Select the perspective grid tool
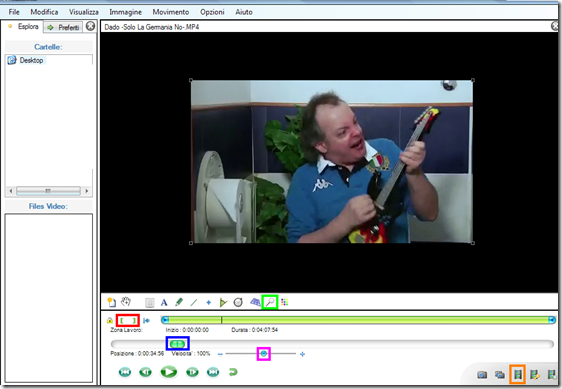 coord(255,302)
